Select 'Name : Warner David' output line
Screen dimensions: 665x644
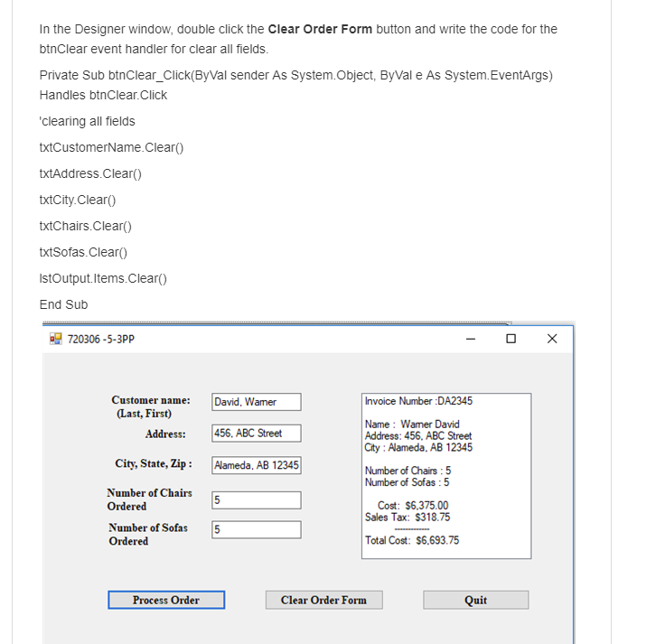click(412, 424)
